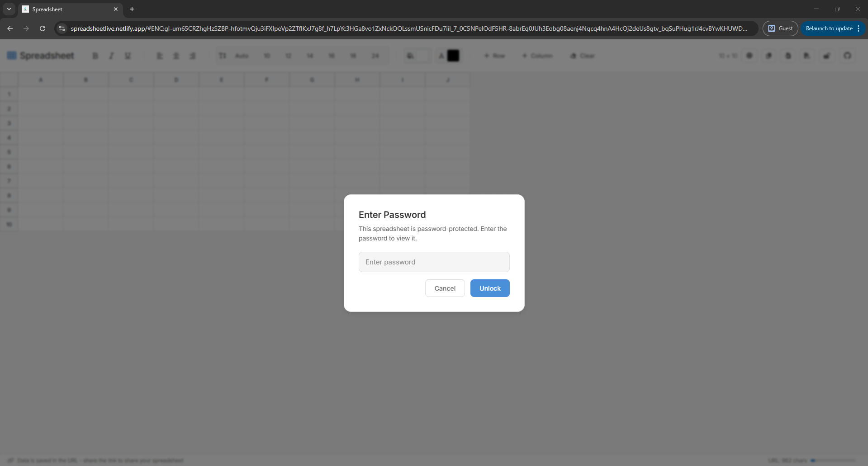Click the Unlock button
This screenshot has height=466, width=868.
[x=490, y=288]
